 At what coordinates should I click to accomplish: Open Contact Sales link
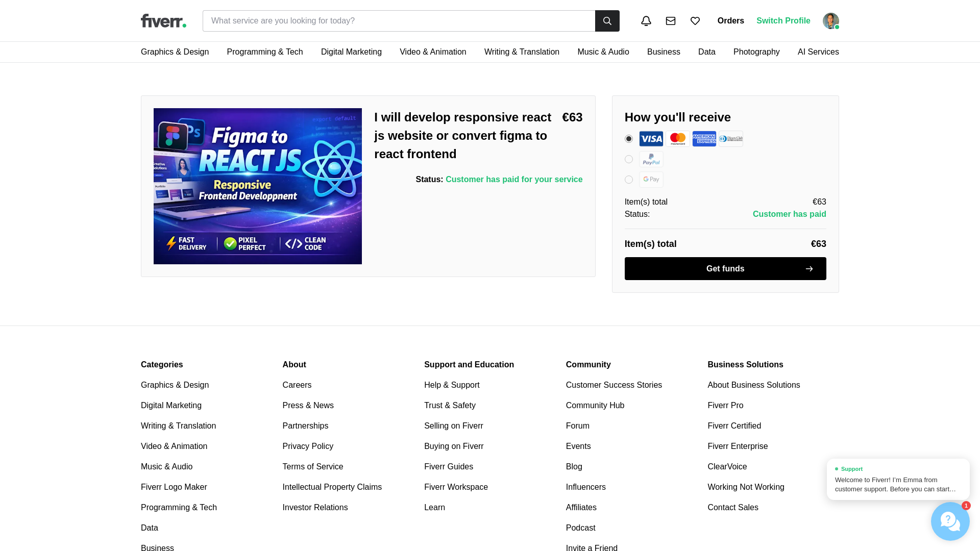click(x=732, y=508)
